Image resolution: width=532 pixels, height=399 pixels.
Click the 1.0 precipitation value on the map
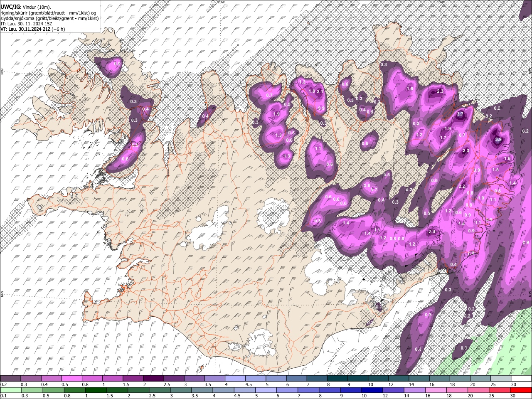481,198
